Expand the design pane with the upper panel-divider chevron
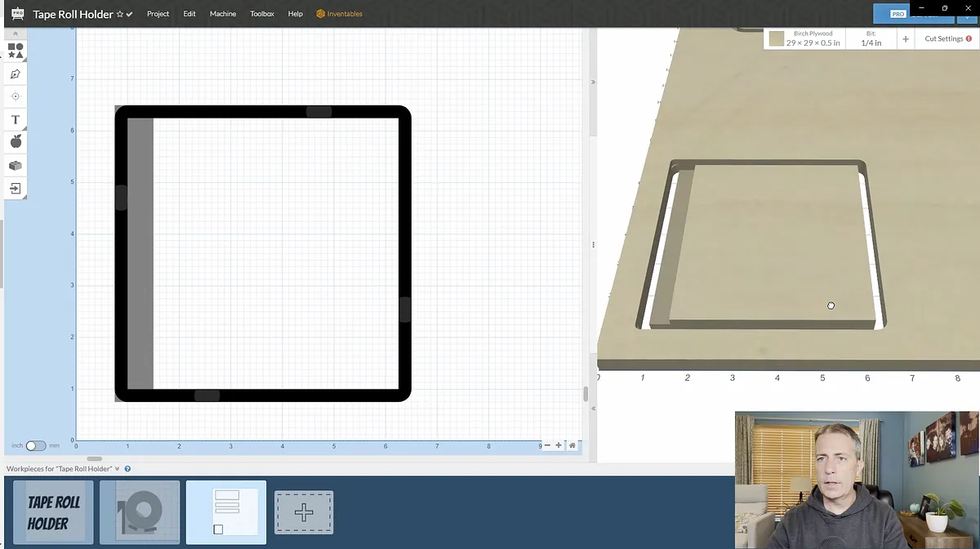The width and height of the screenshot is (980, 549). pos(594,82)
